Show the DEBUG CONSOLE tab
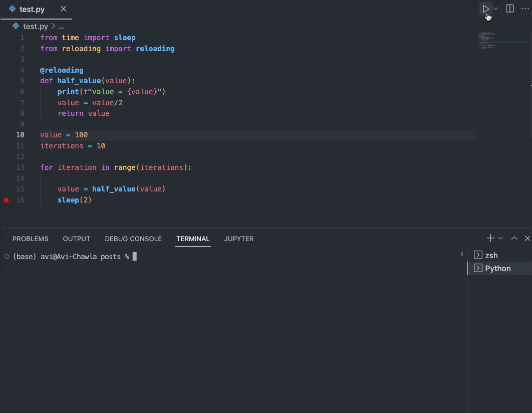The height and width of the screenshot is (413, 532). pyautogui.click(x=133, y=239)
